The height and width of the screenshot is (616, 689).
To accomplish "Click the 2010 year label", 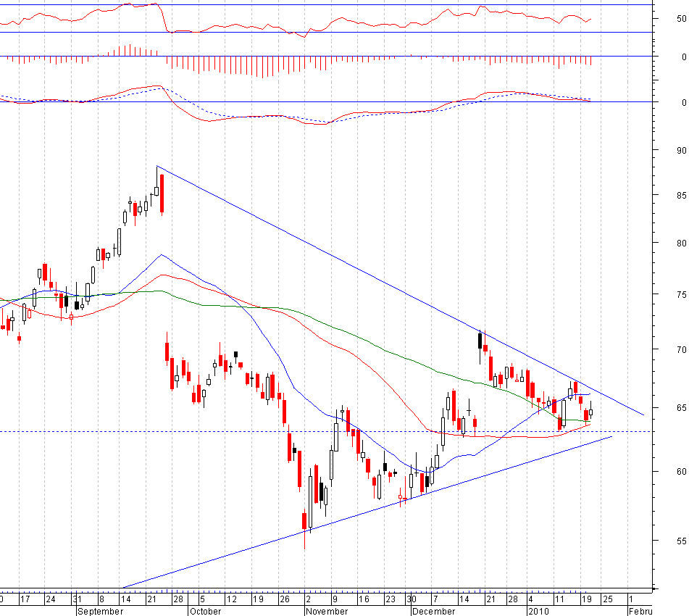I will point(539,611).
